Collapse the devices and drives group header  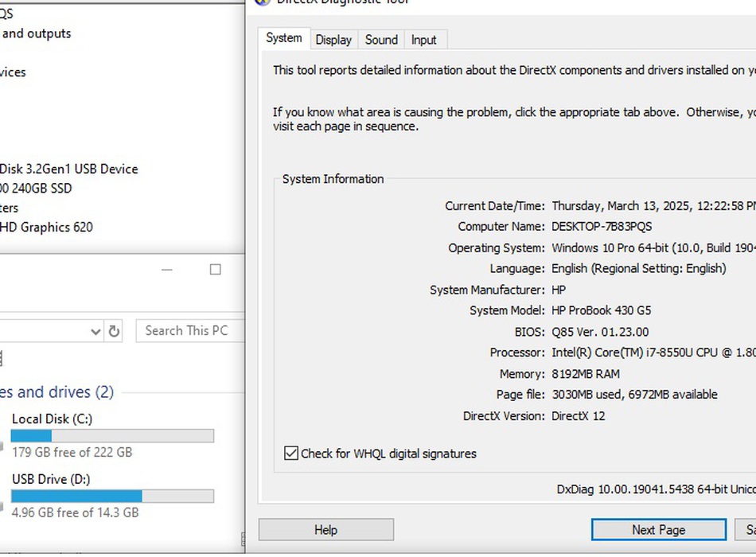[57, 392]
